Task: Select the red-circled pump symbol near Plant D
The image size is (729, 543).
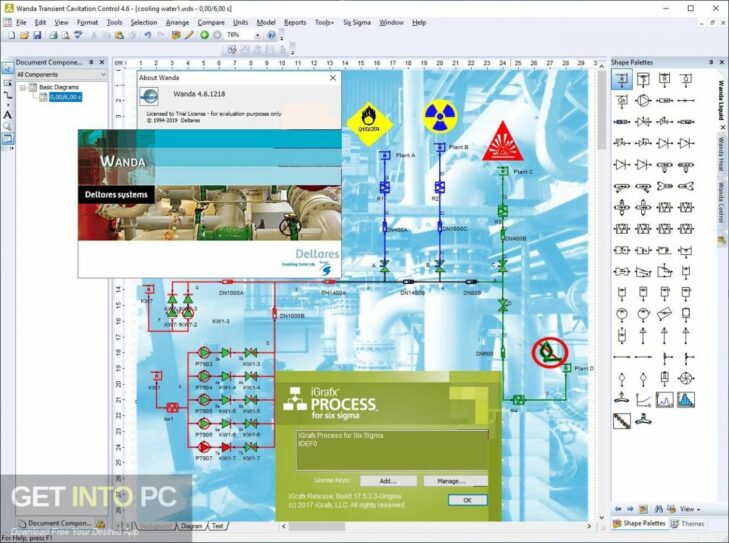Action: [550, 352]
